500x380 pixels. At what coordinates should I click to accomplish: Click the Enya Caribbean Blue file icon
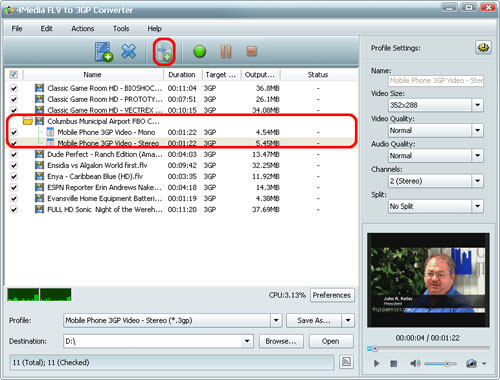(x=39, y=176)
